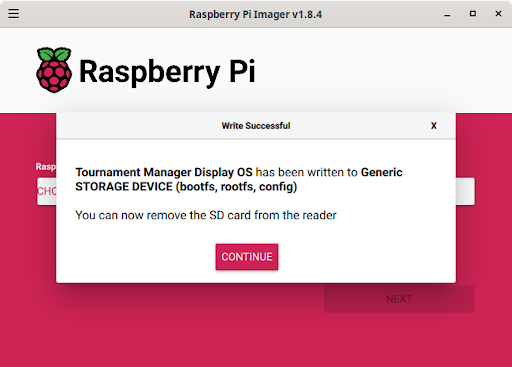
Task: Minimize the Raspberry Pi Imager window
Action: (x=447, y=14)
